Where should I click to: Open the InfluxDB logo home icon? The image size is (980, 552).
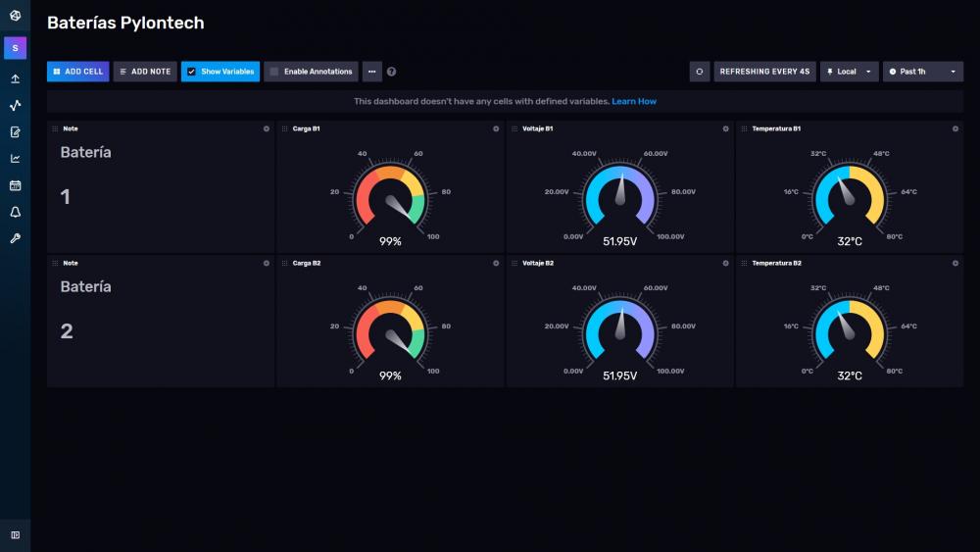(x=15, y=16)
